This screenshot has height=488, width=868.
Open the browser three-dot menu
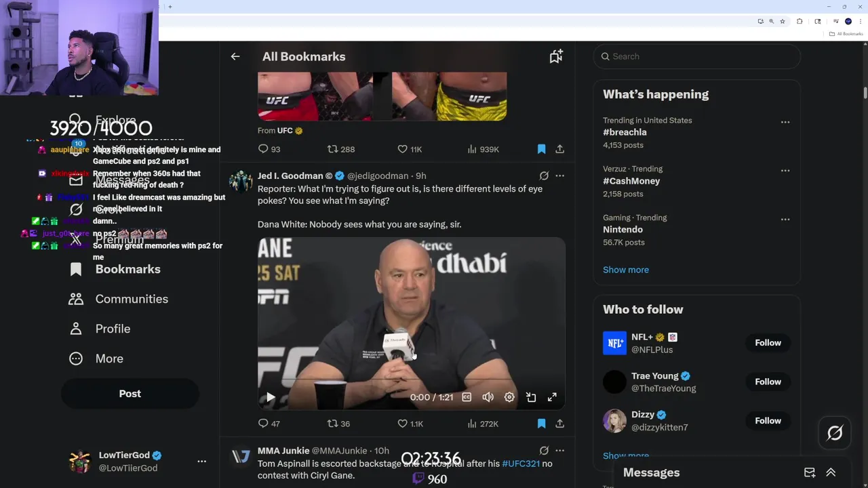point(861,21)
